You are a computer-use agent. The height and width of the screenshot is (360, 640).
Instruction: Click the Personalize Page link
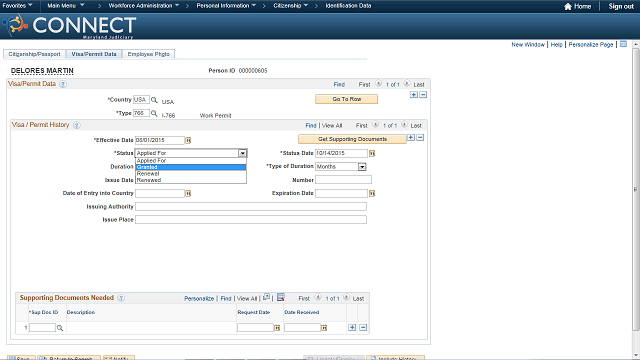tap(591, 44)
